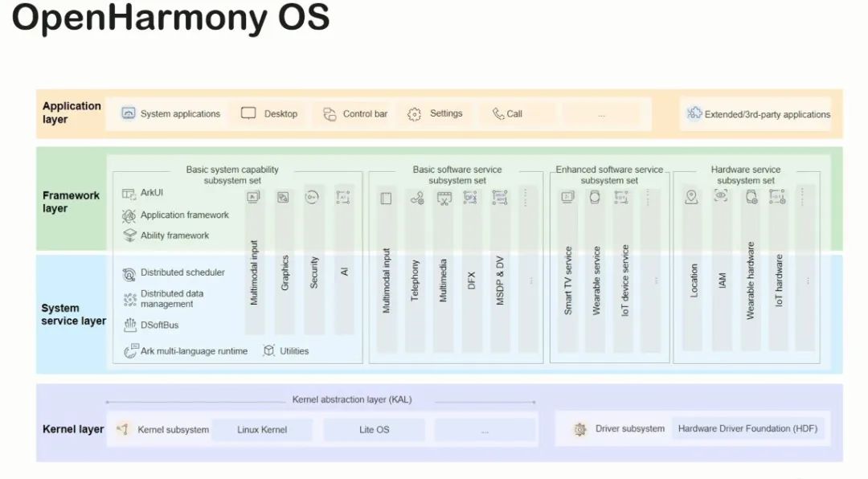Click the Kernel layer label
This screenshot has height=479, width=868.
coord(73,429)
